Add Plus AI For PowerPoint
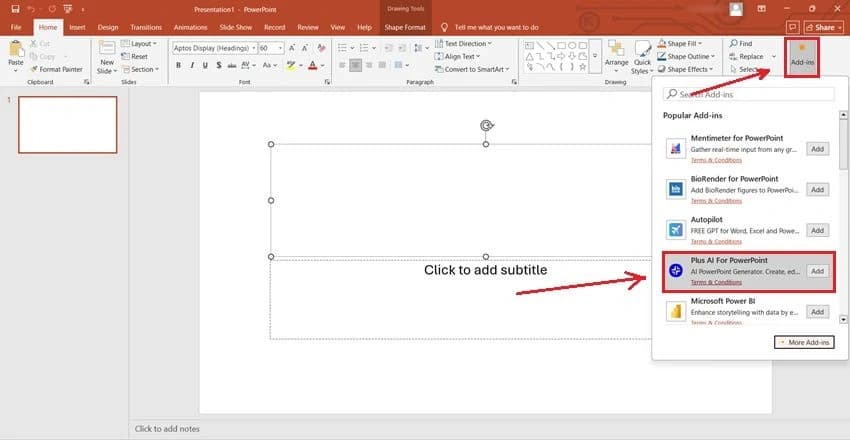Image resolution: width=850 pixels, height=440 pixels. [x=817, y=271]
